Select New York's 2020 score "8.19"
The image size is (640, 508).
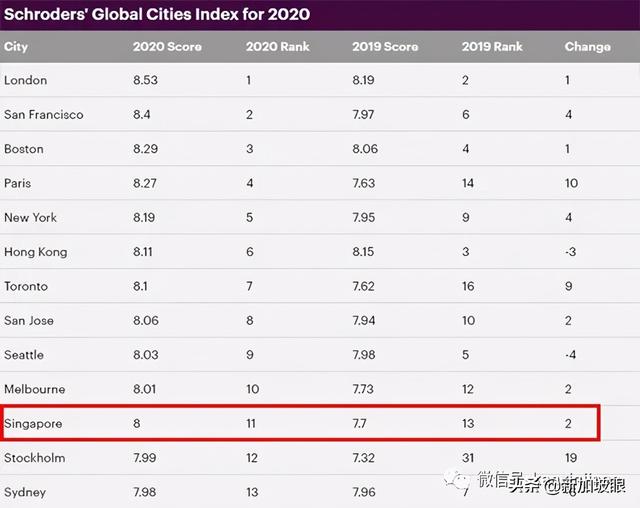click(x=144, y=217)
